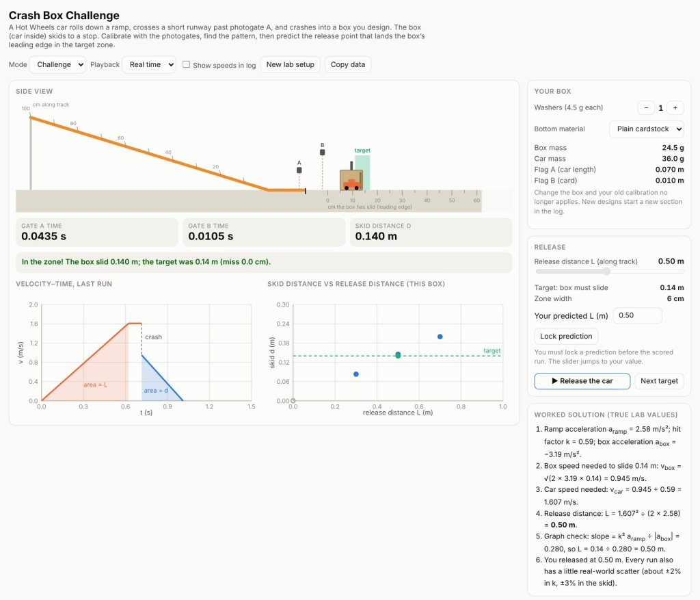Click the 'area = d' label on graph
700x600 pixels.
(x=156, y=391)
